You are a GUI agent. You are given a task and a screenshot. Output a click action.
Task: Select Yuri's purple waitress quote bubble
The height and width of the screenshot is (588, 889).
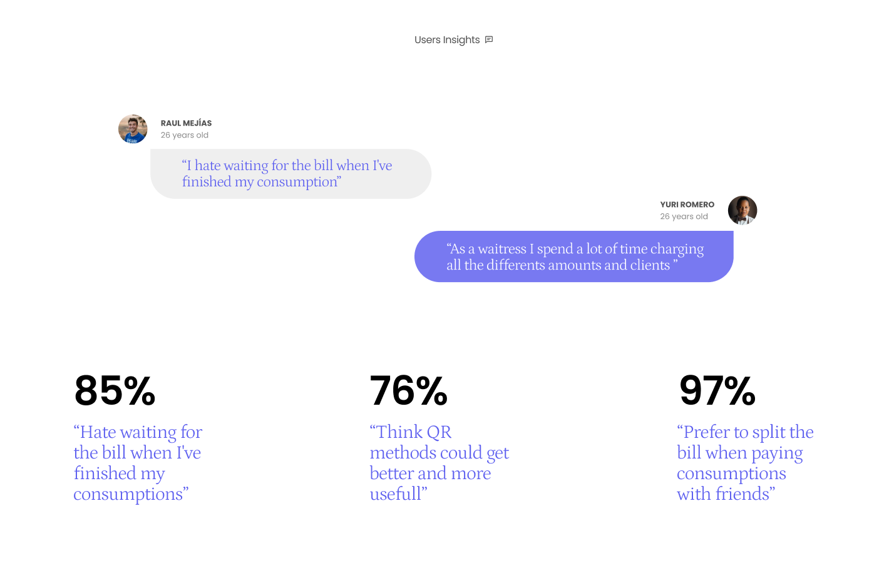pyautogui.click(x=573, y=256)
